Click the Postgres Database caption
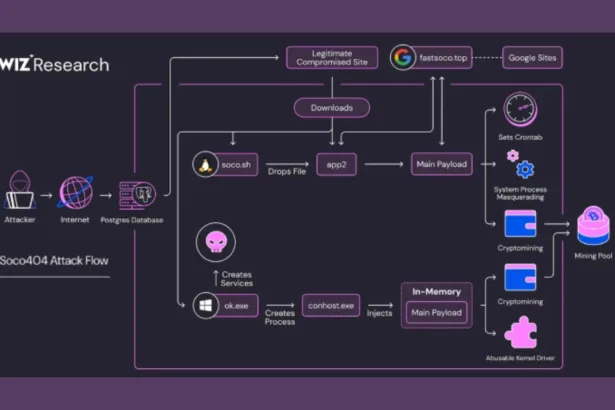This screenshot has width=615, height=410. tap(132, 220)
